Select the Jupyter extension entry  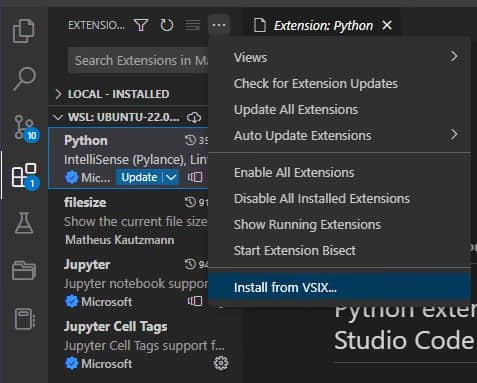pos(128,282)
